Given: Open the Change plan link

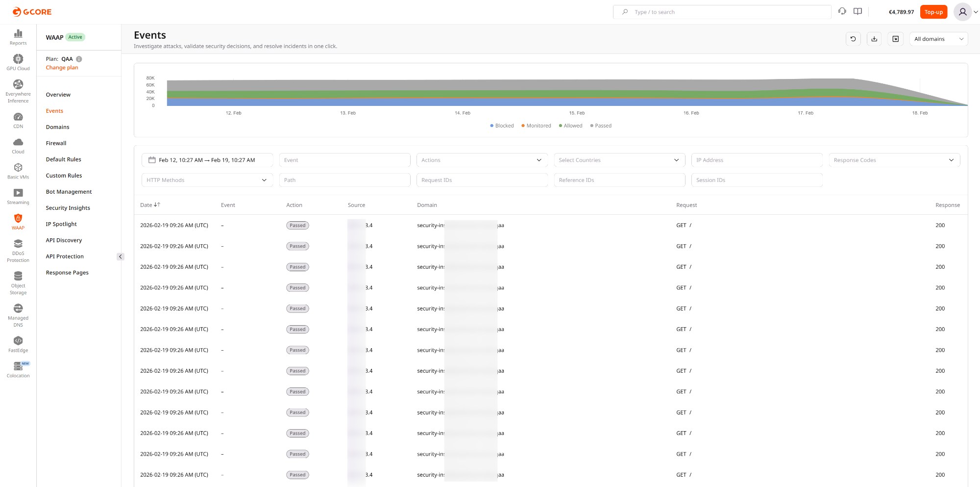Looking at the screenshot, I should pyautogui.click(x=62, y=67).
